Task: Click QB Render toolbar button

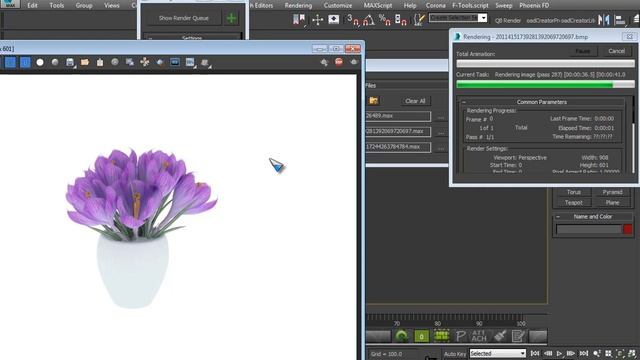Action: pos(508,20)
